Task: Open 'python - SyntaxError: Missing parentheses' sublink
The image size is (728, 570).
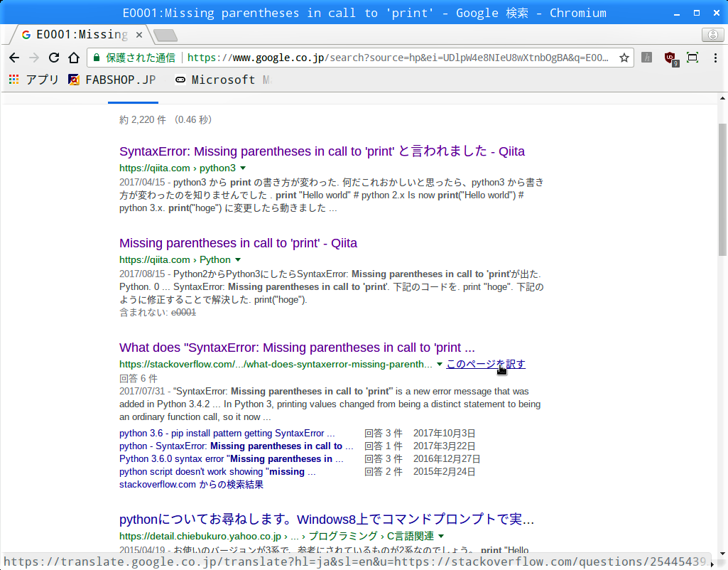Action: (x=237, y=446)
